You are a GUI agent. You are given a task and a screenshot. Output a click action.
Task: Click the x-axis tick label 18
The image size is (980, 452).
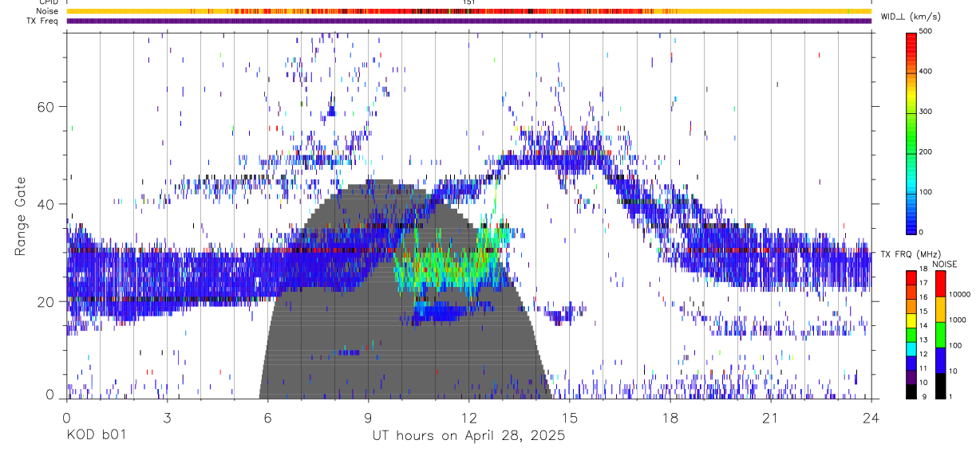coord(670,418)
